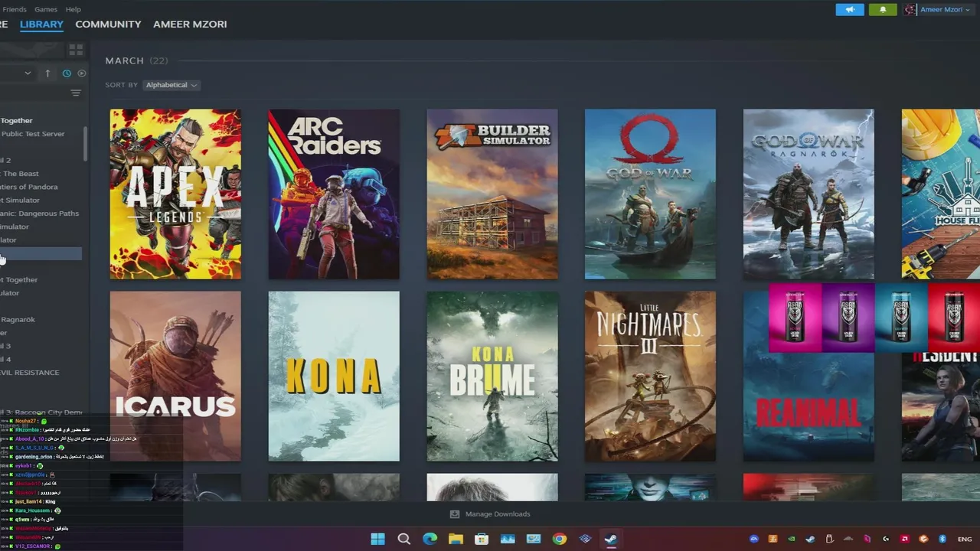Open the Help menu
This screenshot has width=980, height=551.
coord(73,9)
